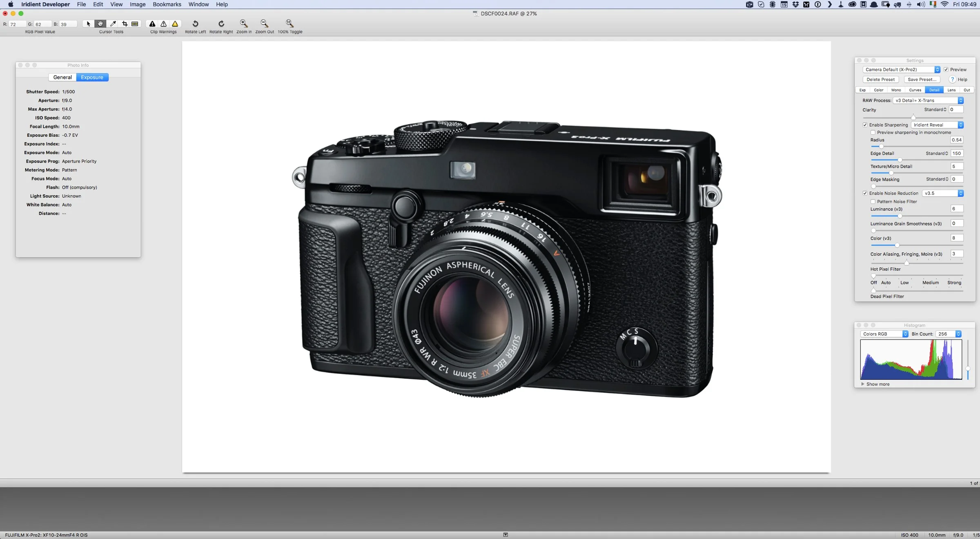The image size is (980, 539).
Task: Click the Save Preset button
Action: [x=922, y=79]
